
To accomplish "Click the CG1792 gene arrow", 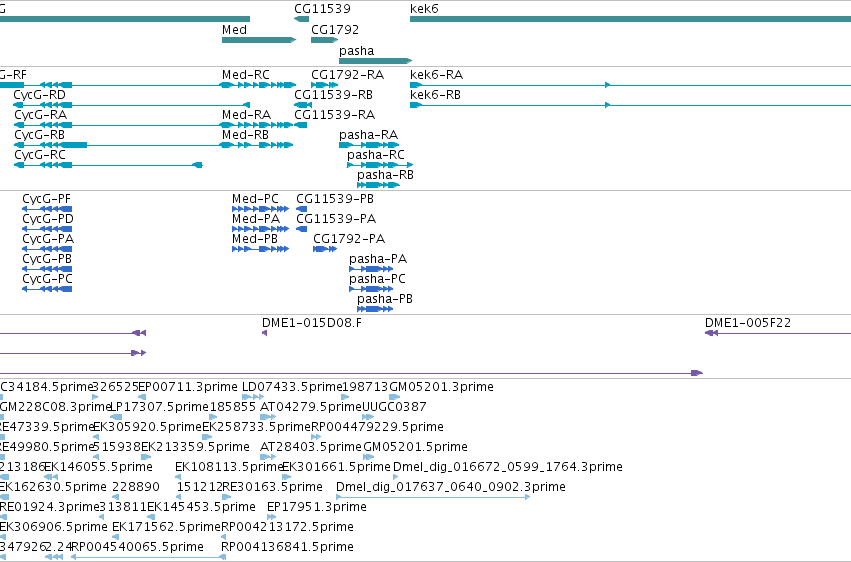I will (x=325, y=40).
